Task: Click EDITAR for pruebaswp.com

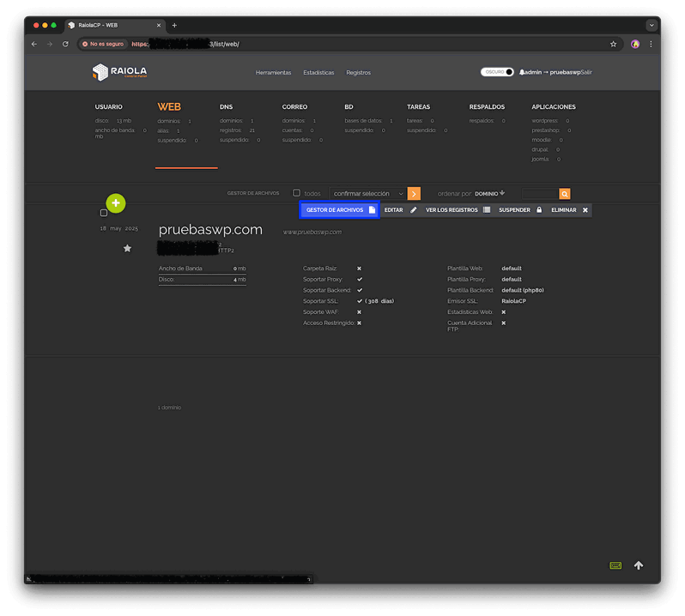Action: (400, 210)
